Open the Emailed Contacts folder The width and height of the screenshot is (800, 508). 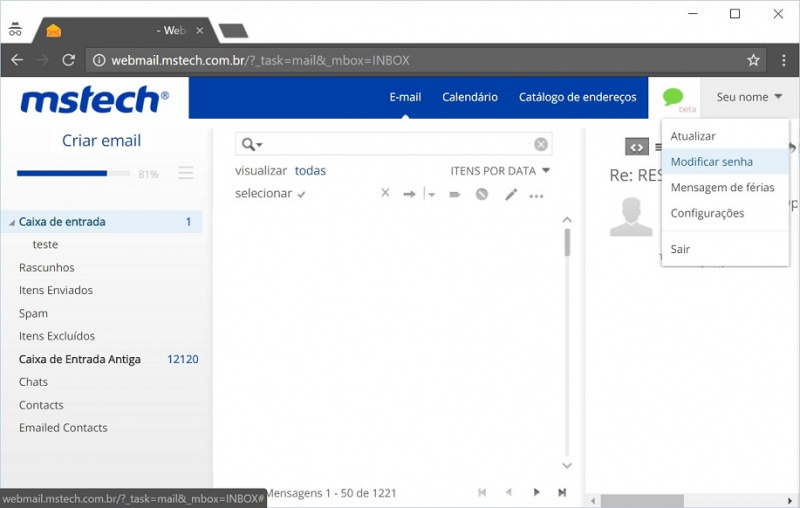[63, 428]
